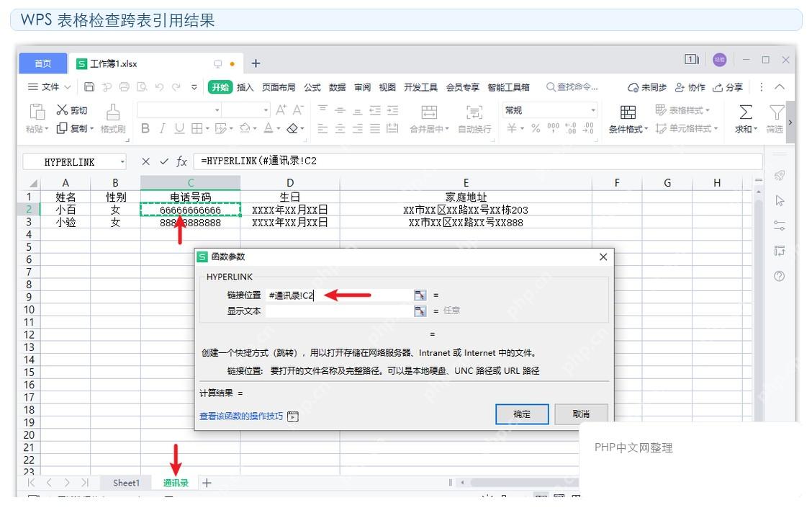Select the Format Painter (格式刷)
Viewport: 812px width, 513px height.
[113, 119]
